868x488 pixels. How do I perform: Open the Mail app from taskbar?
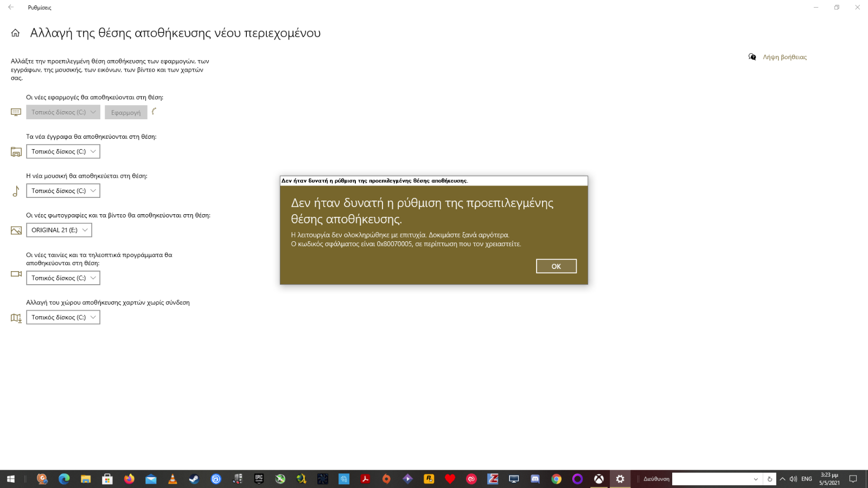[x=151, y=479]
